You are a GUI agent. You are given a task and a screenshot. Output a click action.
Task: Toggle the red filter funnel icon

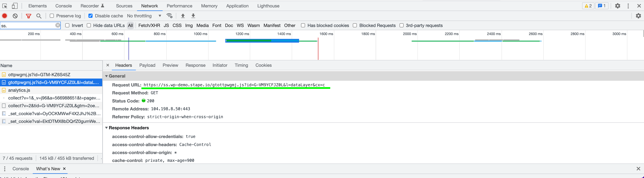[x=28, y=16]
